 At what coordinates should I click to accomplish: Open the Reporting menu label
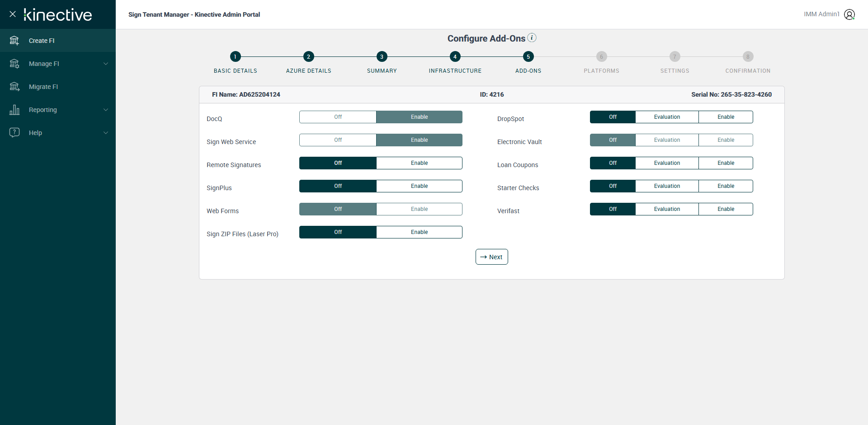(43, 110)
